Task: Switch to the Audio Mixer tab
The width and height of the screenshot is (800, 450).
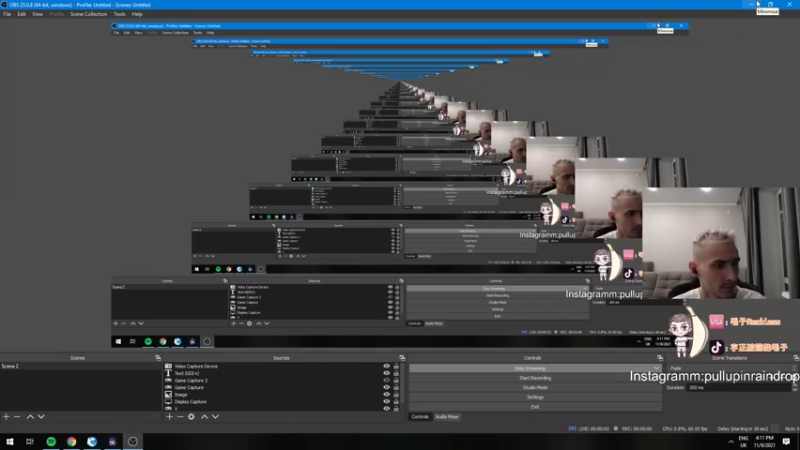Action: coord(447,417)
